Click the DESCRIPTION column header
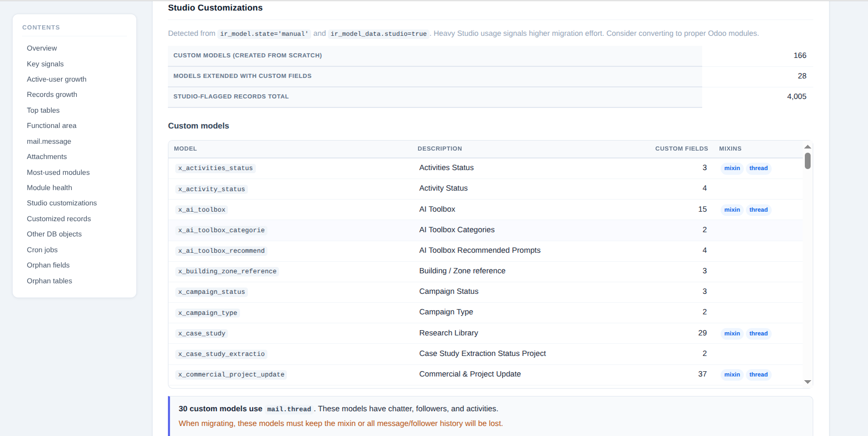The width and height of the screenshot is (868, 436). point(440,148)
